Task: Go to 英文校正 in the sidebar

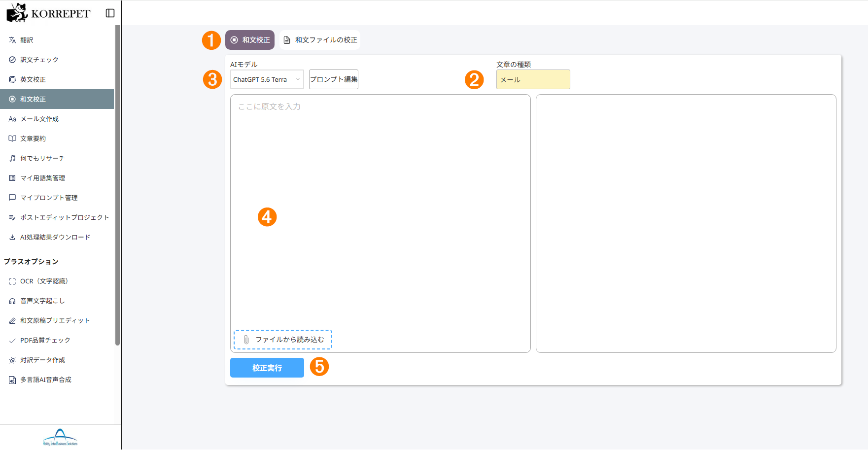Action: point(57,79)
